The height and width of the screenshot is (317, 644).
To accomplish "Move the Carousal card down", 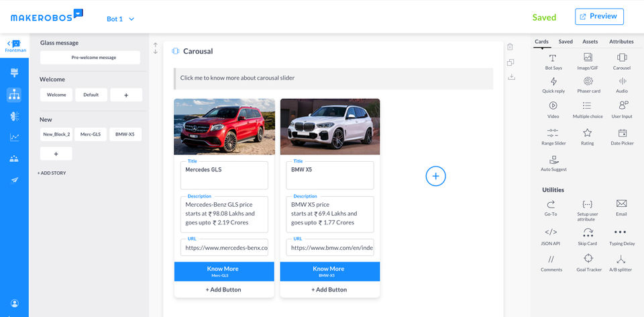I will (x=155, y=52).
